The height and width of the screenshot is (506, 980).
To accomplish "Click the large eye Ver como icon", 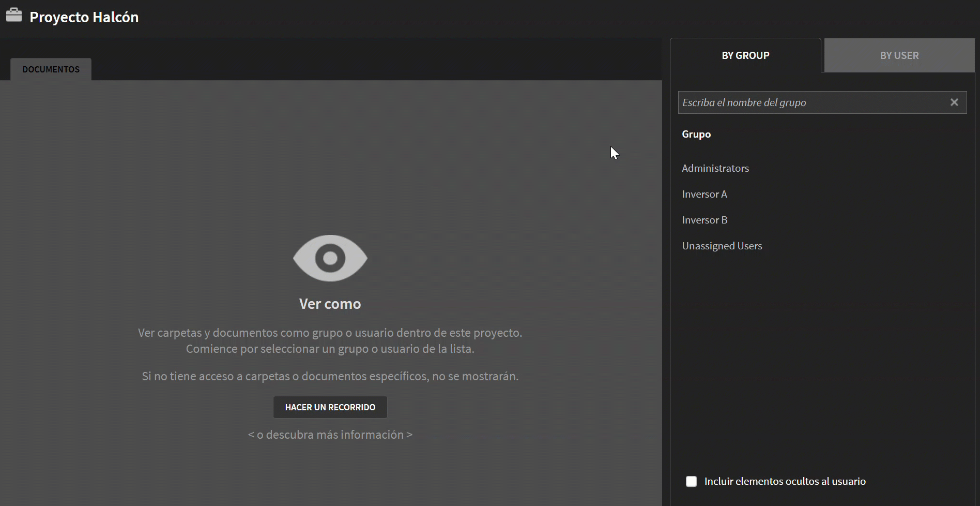I will [330, 258].
